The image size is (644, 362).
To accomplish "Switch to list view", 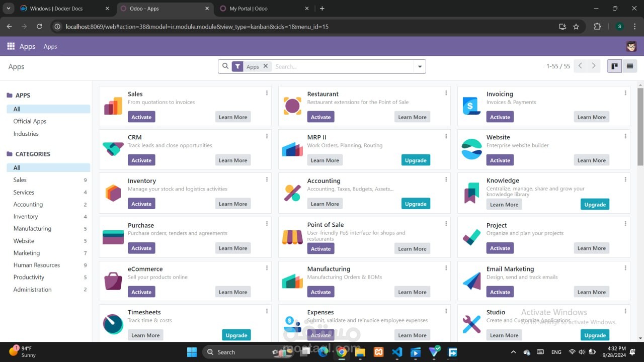I will [x=629, y=66].
